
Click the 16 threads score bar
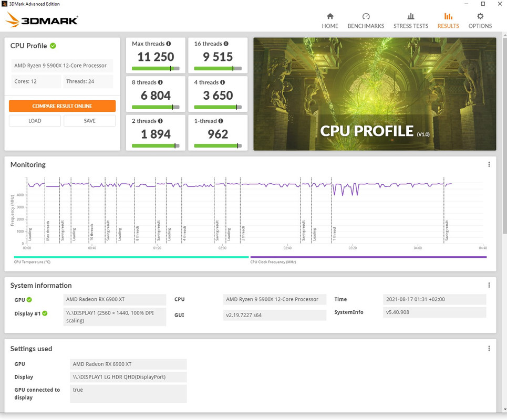(x=218, y=68)
